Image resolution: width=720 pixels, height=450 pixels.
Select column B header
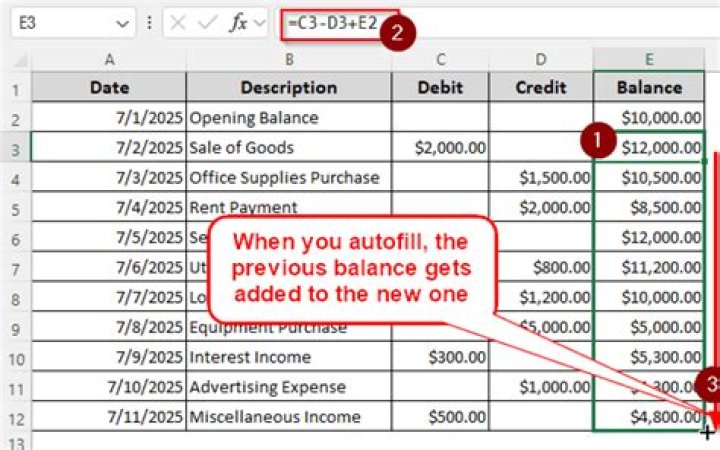coord(288,58)
